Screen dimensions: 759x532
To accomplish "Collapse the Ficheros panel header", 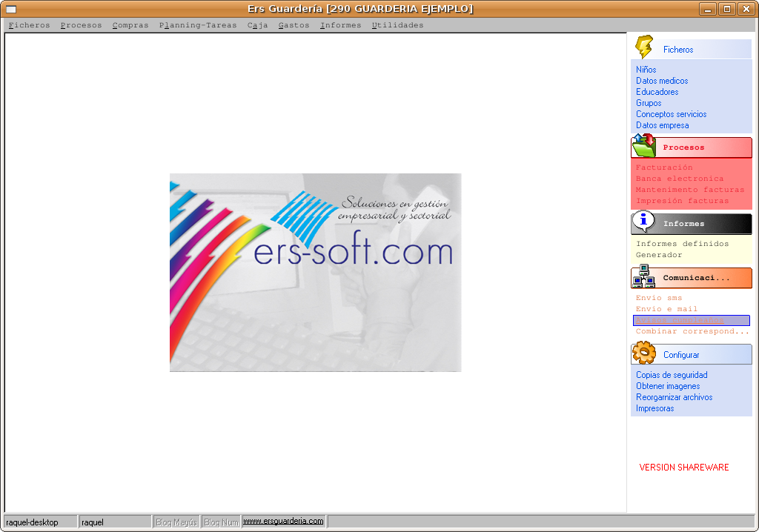I will [692, 50].
